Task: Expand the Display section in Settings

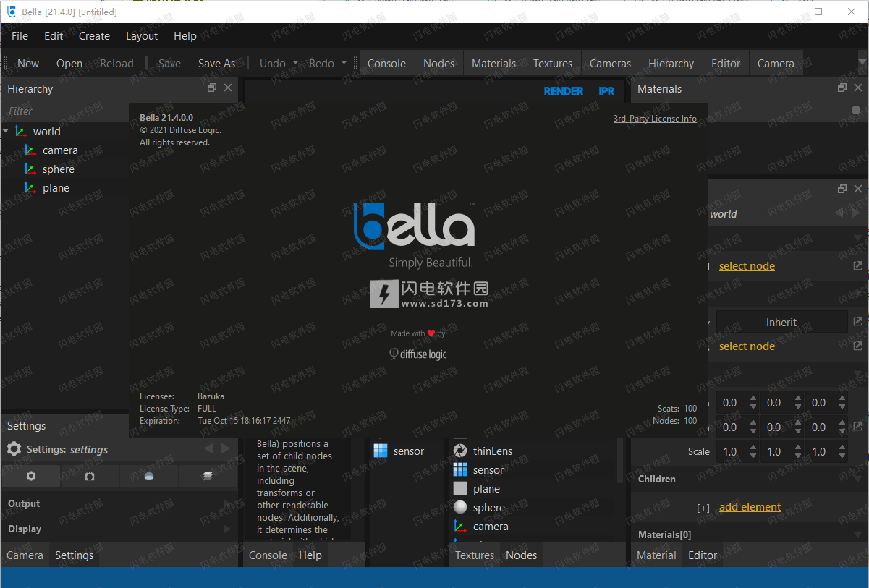Action: (x=226, y=529)
